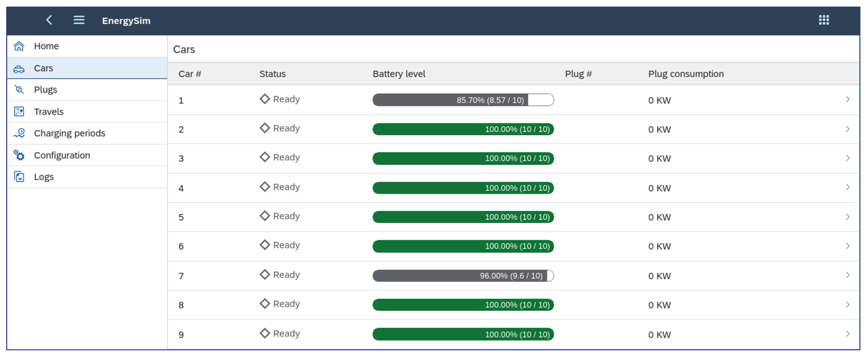Expand car 9 details arrow

[847, 334]
